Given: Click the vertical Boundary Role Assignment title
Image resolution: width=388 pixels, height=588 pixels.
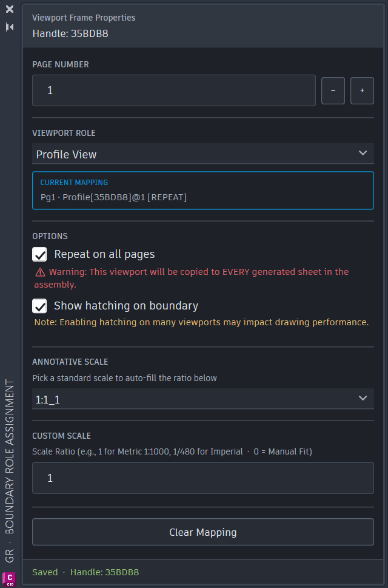Looking at the screenshot, I should click(10, 457).
